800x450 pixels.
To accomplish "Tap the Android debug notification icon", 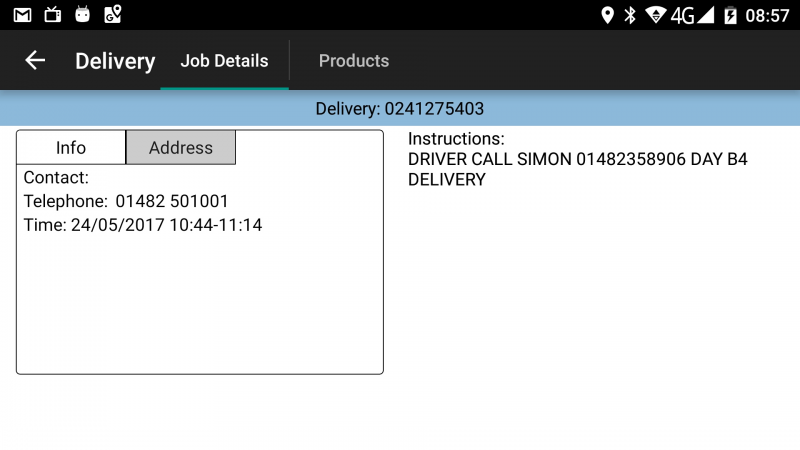I will point(82,14).
